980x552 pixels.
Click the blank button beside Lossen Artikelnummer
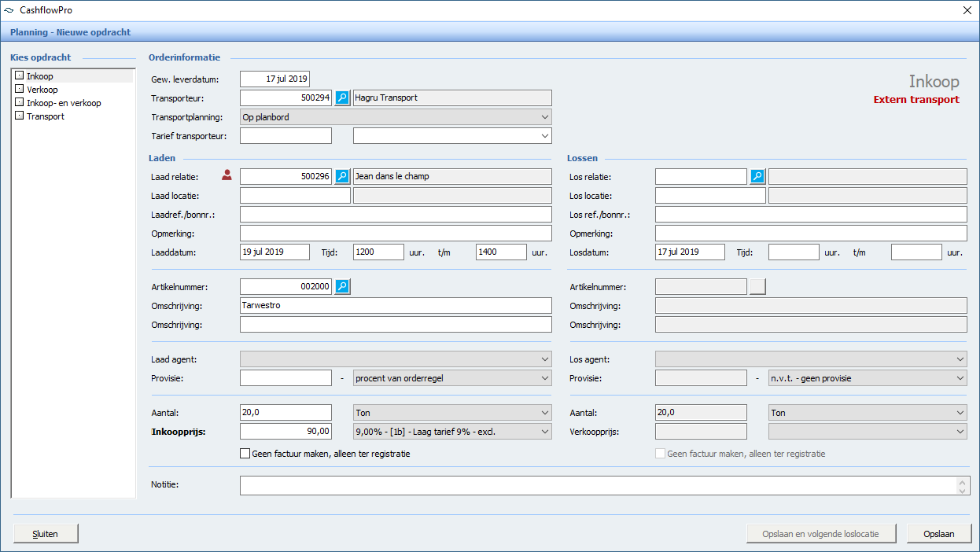coord(757,286)
